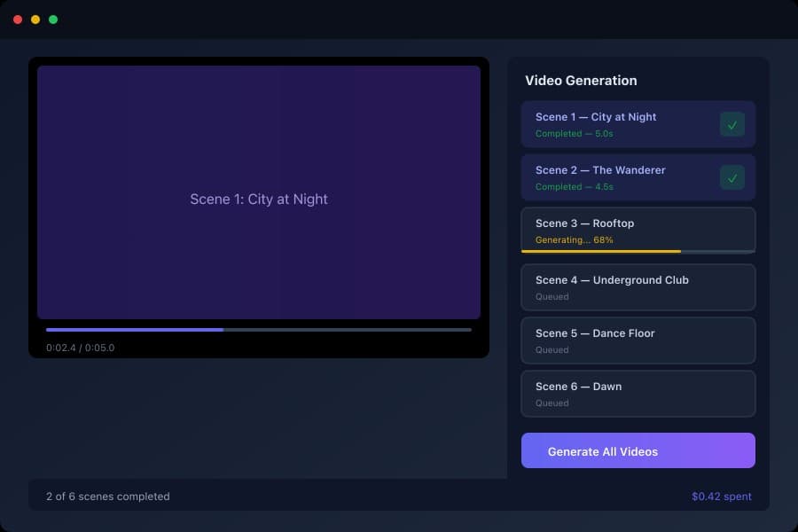This screenshot has height=532, width=798.
Task: Select the Scene 3 — Rooftop list item
Action: click(x=621, y=231)
